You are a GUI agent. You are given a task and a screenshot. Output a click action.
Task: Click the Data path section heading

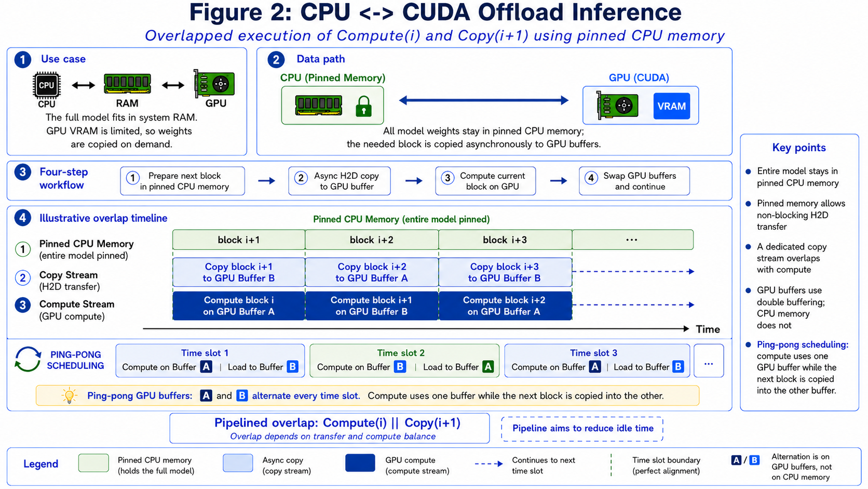[321, 59]
